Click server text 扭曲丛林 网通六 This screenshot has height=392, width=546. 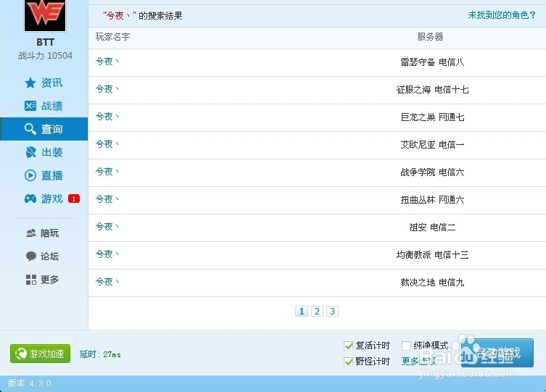[432, 200]
